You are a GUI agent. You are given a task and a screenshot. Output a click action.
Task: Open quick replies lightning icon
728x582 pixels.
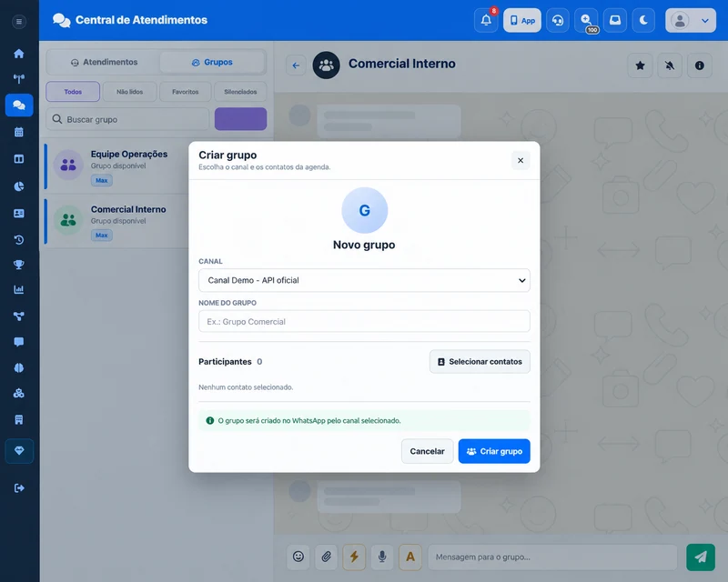[x=354, y=557]
